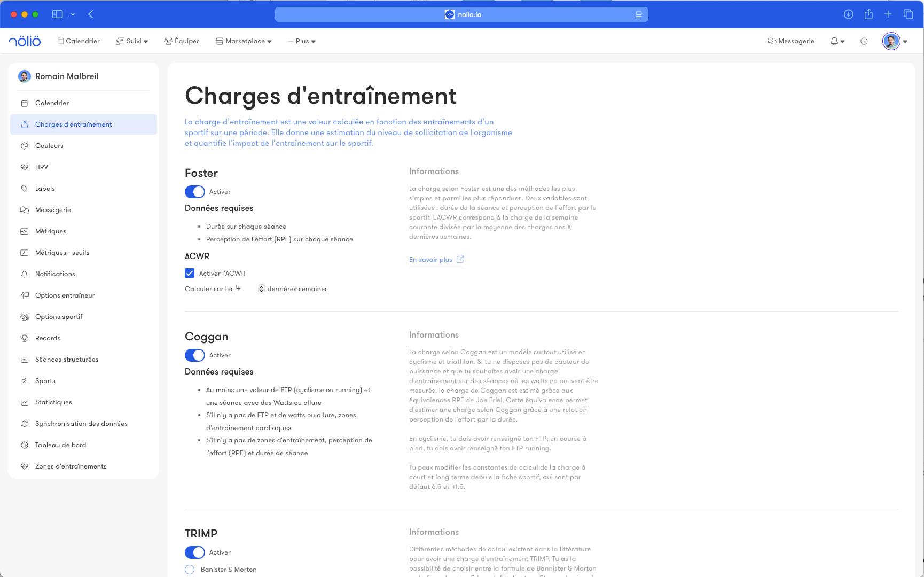The width and height of the screenshot is (924, 577).
Task: Select the Banister & Morton radio button
Action: [190, 570]
